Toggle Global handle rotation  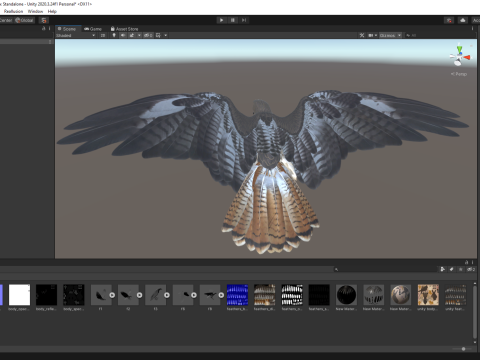[x=24, y=20]
